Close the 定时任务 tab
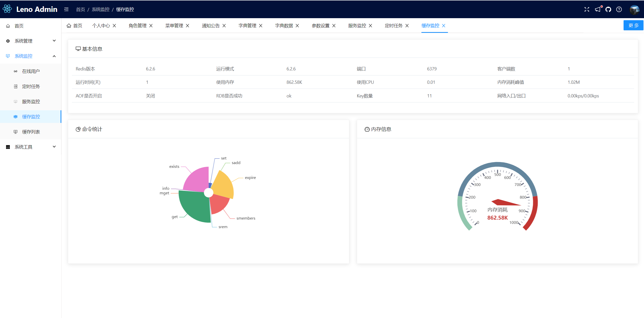Screen dimensions: 644x318 click(407, 26)
